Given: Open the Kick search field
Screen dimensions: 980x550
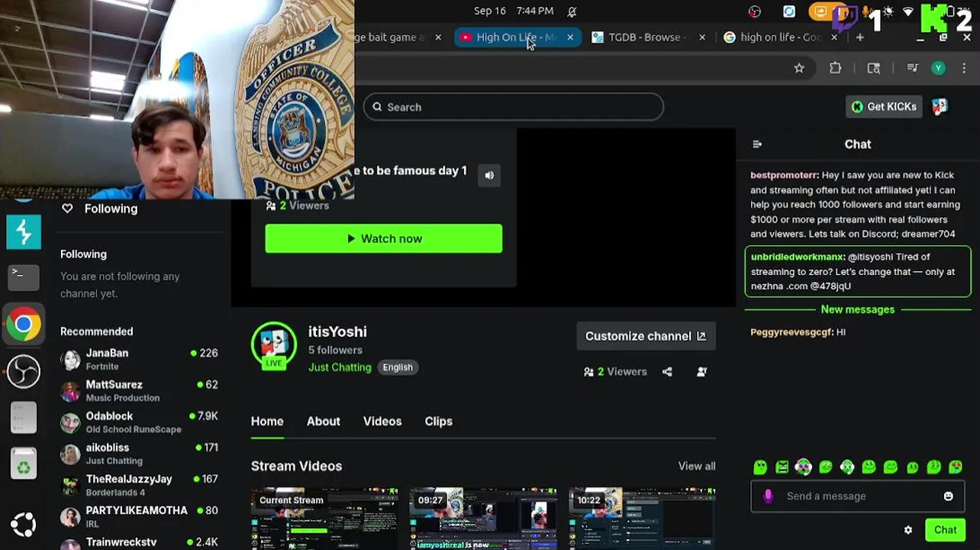Looking at the screenshot, I should 514,107.
